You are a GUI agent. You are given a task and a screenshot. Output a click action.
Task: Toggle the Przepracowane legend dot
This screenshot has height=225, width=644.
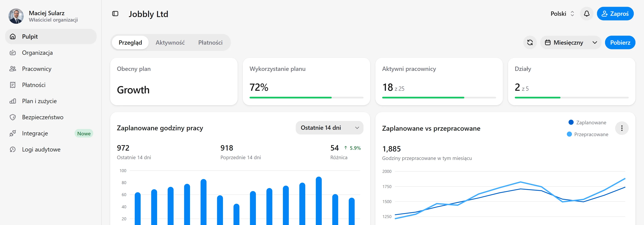569,134
